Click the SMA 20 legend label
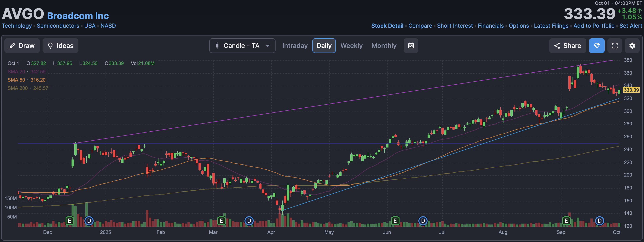Screen dimensions: 644x242 pyautogui.click(x=16, y=72)
